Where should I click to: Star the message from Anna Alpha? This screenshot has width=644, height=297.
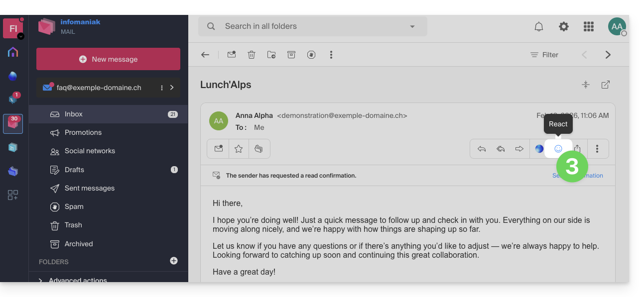239,149
